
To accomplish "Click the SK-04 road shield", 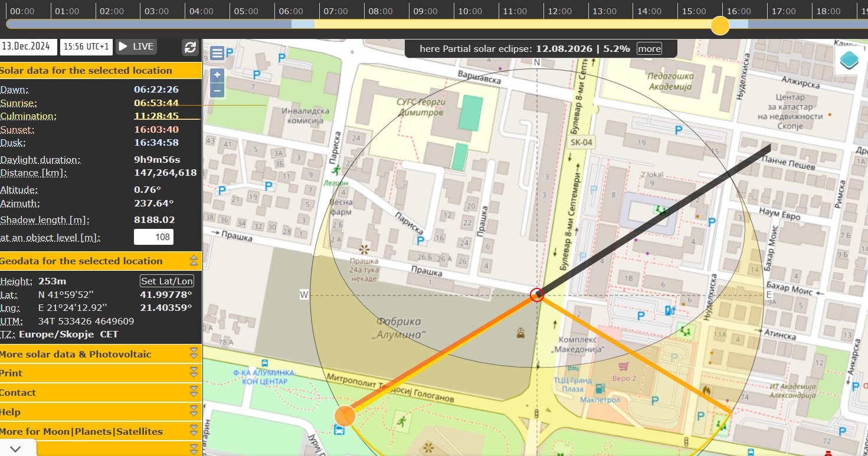I will [x=582, y=143].
